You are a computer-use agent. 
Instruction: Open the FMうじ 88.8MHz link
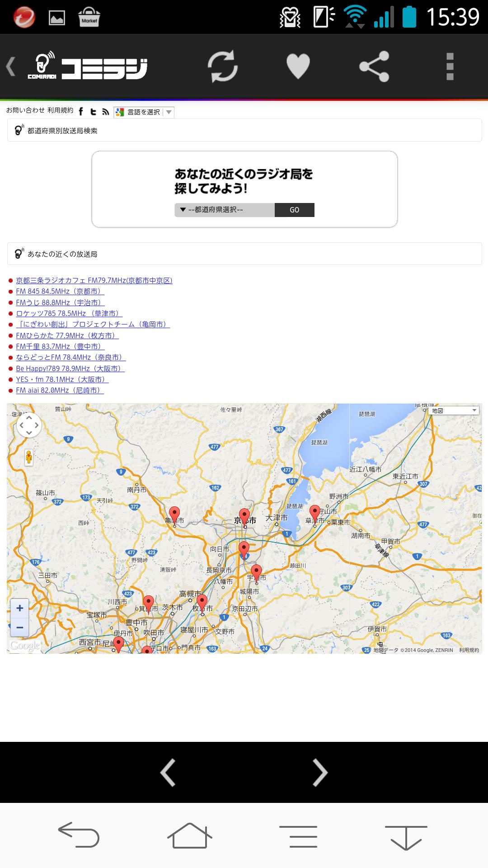point(60,302)
